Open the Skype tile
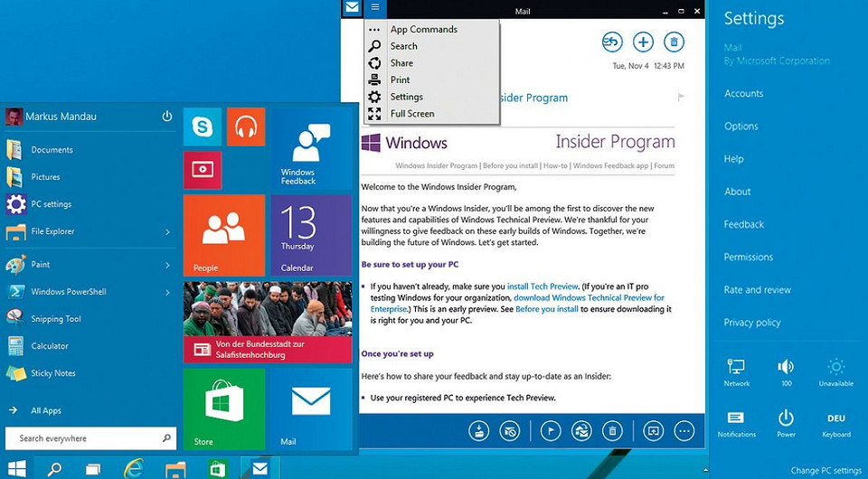The width and height of the screenshot is (868, 479). [x=203, y=127]
